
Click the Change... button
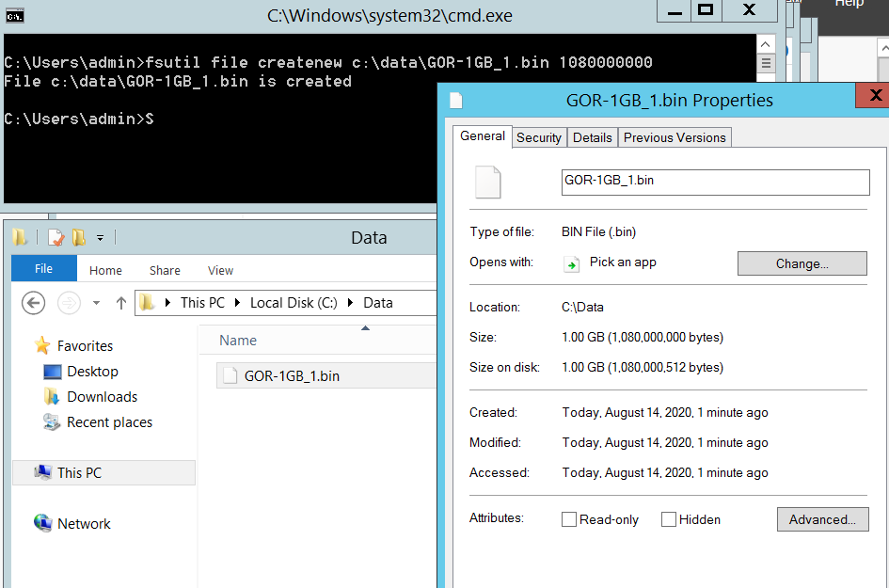click(802, 263)
